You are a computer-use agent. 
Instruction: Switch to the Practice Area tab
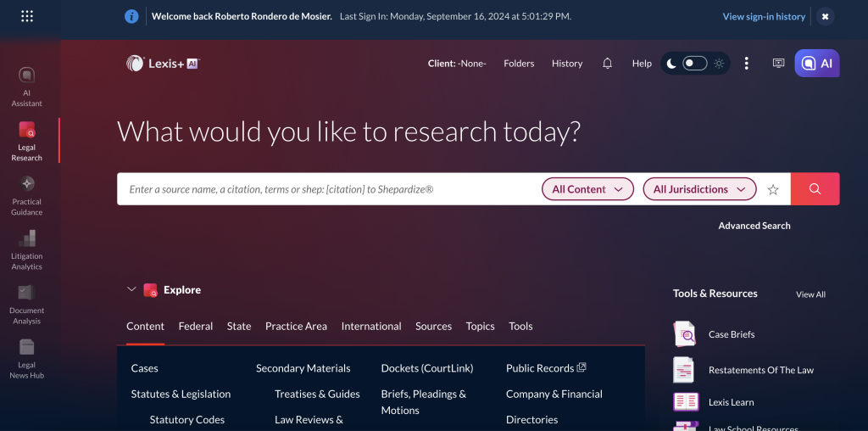pos(296,326)
